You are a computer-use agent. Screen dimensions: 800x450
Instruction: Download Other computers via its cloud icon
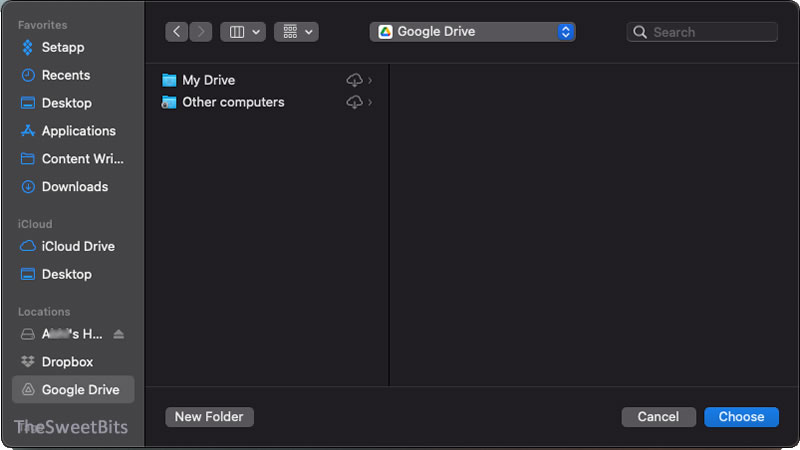point(355,102)
